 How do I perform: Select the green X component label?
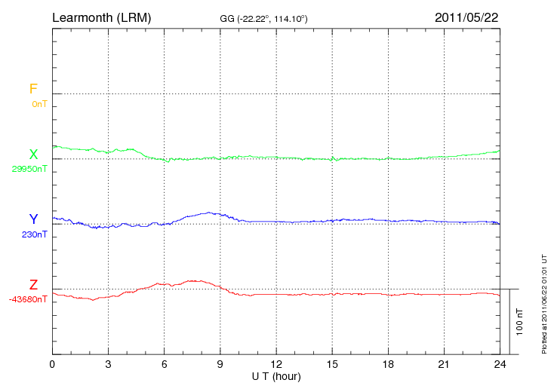tap(33, 155)
